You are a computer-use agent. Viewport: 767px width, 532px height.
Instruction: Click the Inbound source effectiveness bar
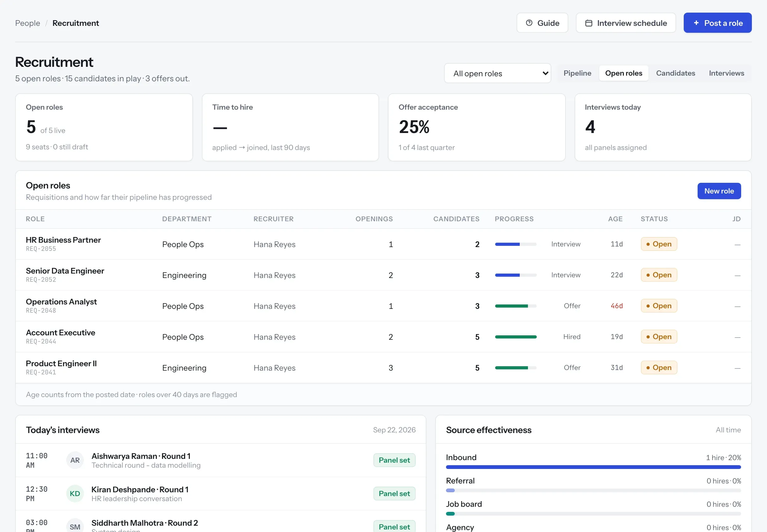point(593,467)
